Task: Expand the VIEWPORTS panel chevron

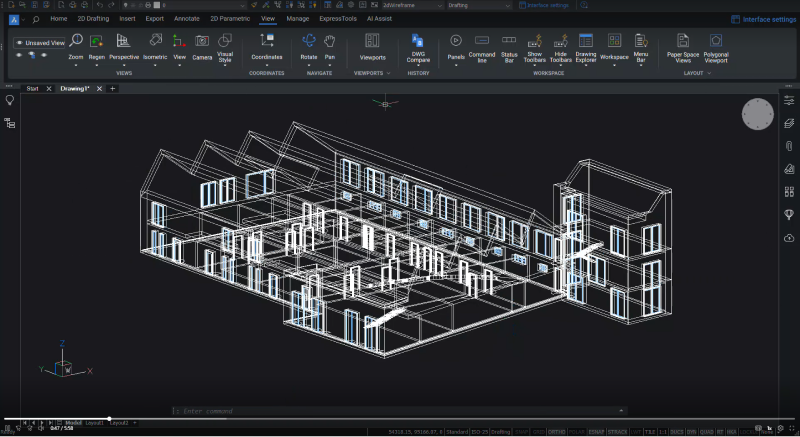Action: tap(389, 73)
